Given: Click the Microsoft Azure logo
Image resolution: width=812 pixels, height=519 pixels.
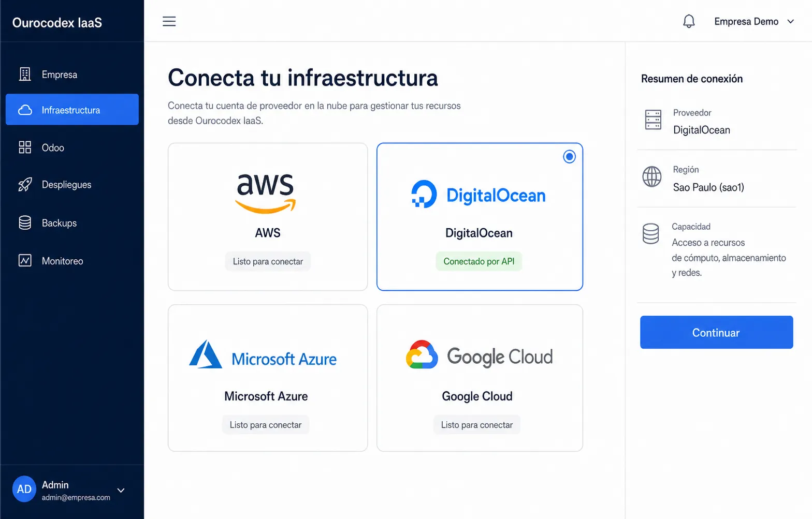Looking at the screenshot, I should pos(263,355).
